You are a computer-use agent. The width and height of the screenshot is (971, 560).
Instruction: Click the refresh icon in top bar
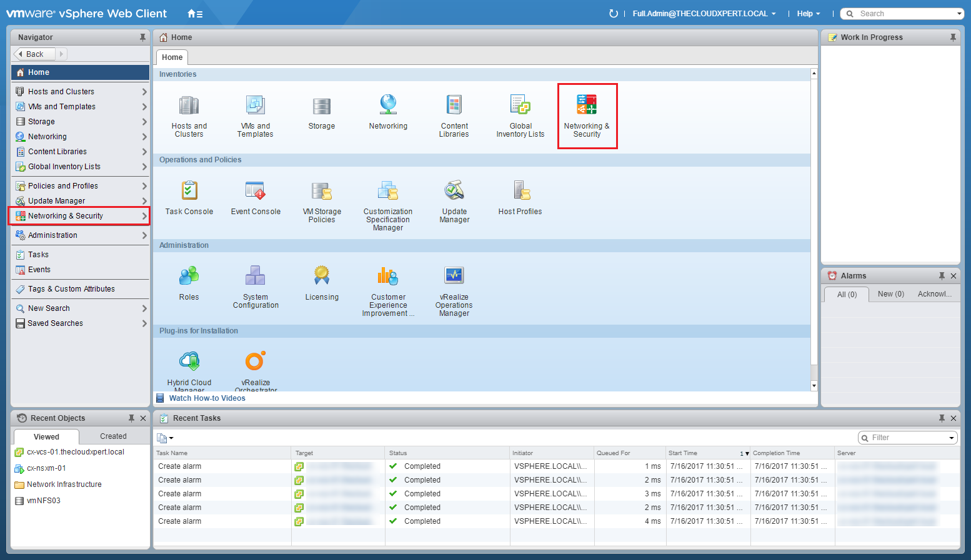[614, 14]
